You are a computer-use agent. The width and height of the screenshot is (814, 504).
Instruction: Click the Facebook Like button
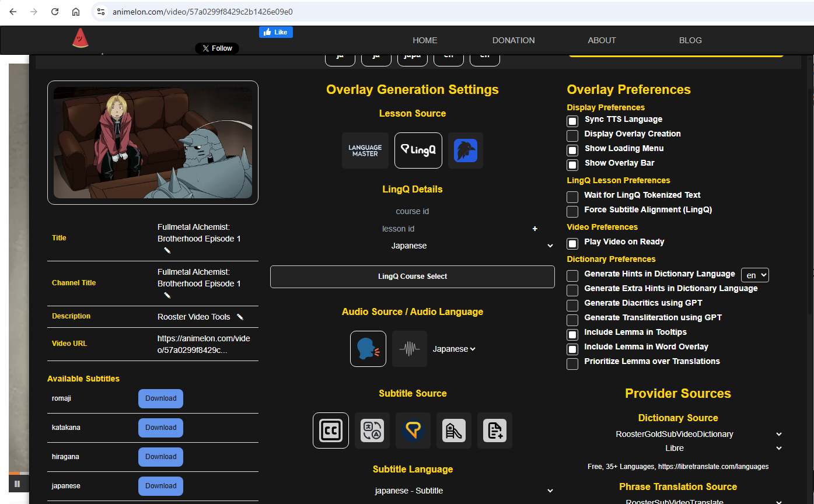point(276,32)
